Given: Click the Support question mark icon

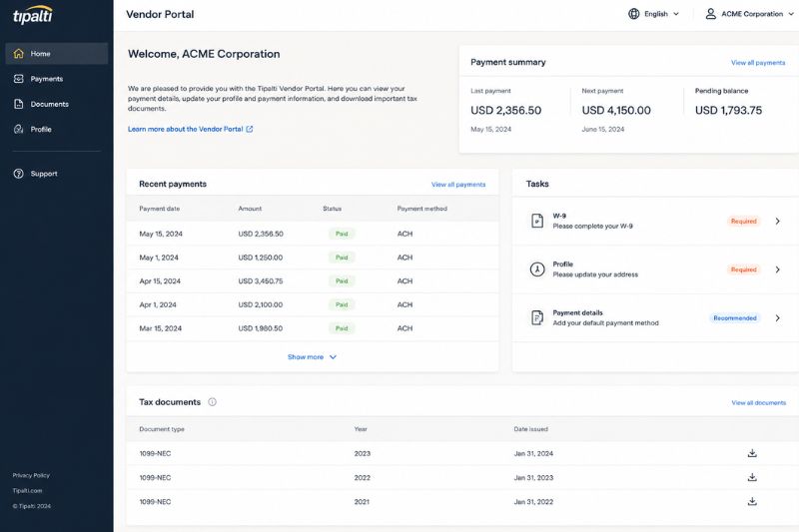Looking at the screenshot, I should click(19, 174).
